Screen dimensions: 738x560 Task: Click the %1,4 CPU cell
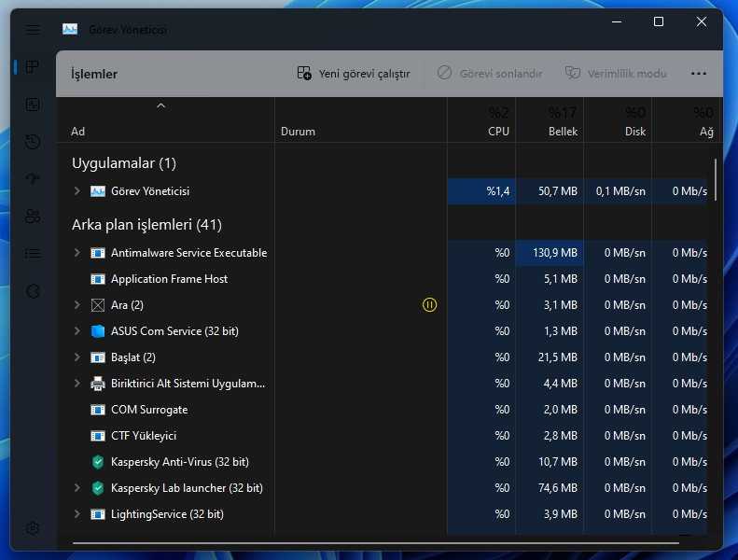(x=481, y=191)
